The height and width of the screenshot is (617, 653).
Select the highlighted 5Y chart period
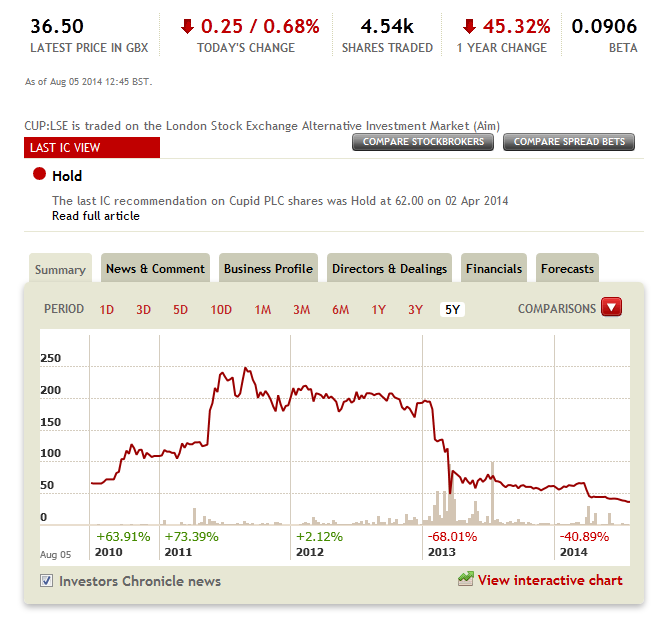[452, 310]
